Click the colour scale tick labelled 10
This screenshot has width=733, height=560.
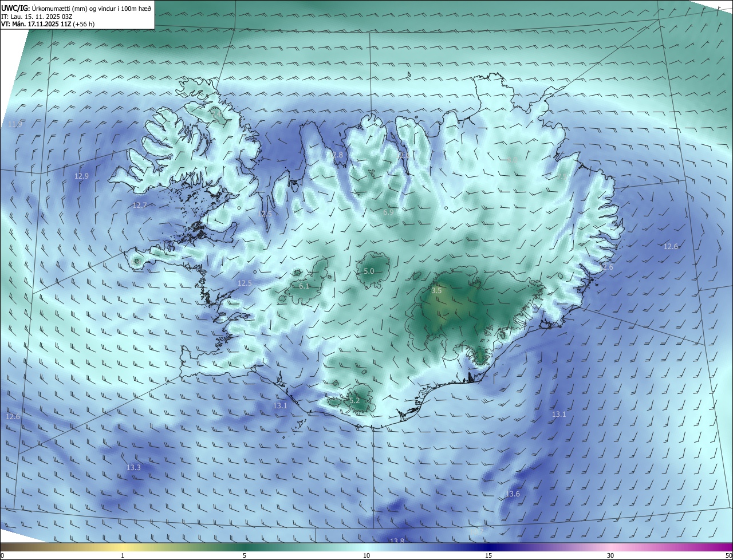[x=366, y=555]
